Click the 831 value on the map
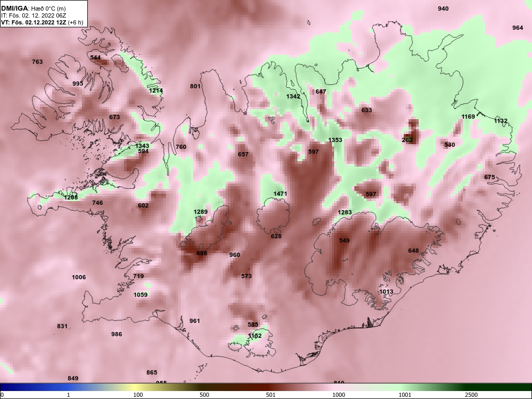Image resolution: width=532 pixels, height=399 pixels. [62, 327]
